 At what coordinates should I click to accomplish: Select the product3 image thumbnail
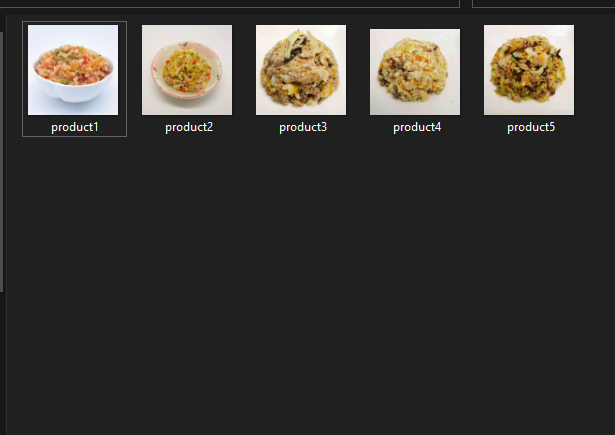click(301, 70)
